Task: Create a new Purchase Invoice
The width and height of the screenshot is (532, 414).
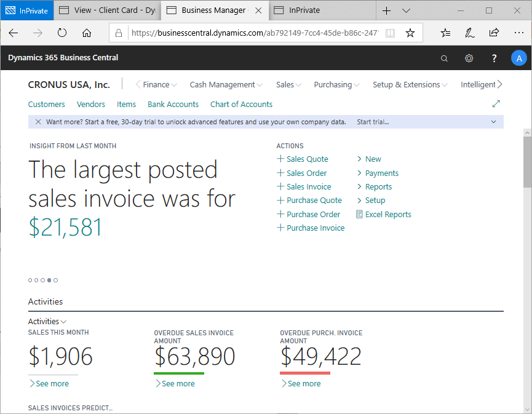Action: (x=311, y=228)
